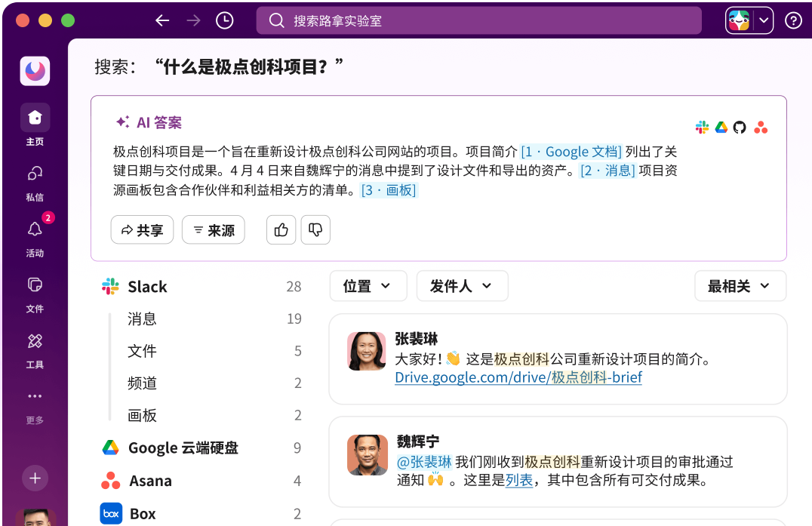Select the Google Drive source icon
Screen dimensions: 812x526
(721, 128)
